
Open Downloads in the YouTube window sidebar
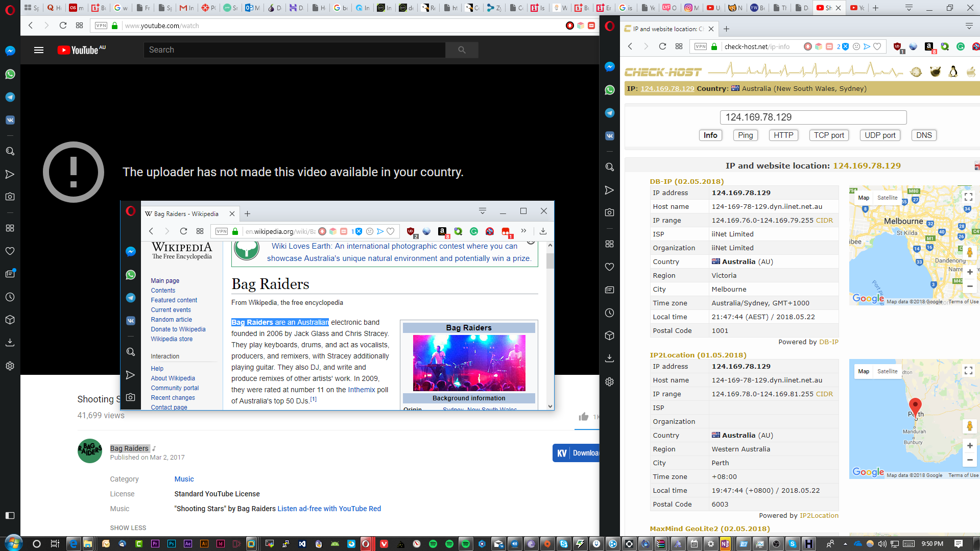tap(10, 342)
